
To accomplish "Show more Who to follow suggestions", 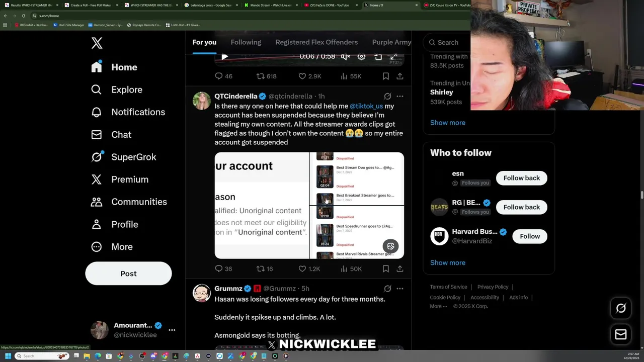I will pos(448,262).
